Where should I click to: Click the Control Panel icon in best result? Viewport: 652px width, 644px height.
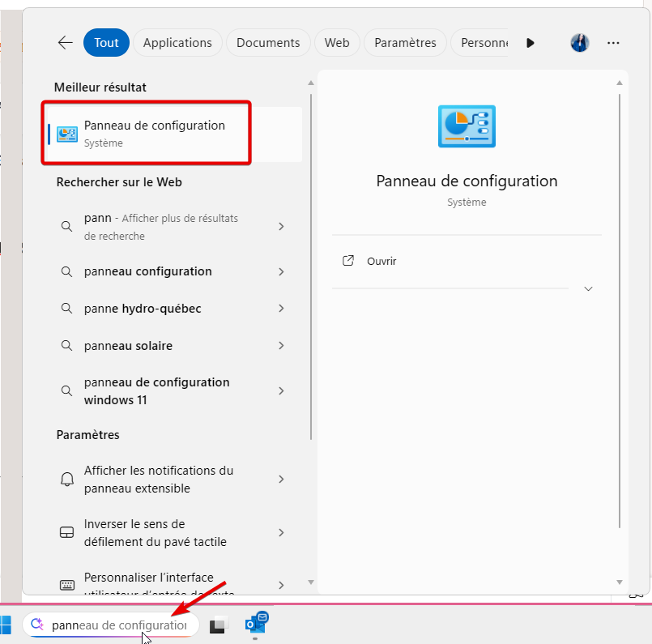point(67,134)
